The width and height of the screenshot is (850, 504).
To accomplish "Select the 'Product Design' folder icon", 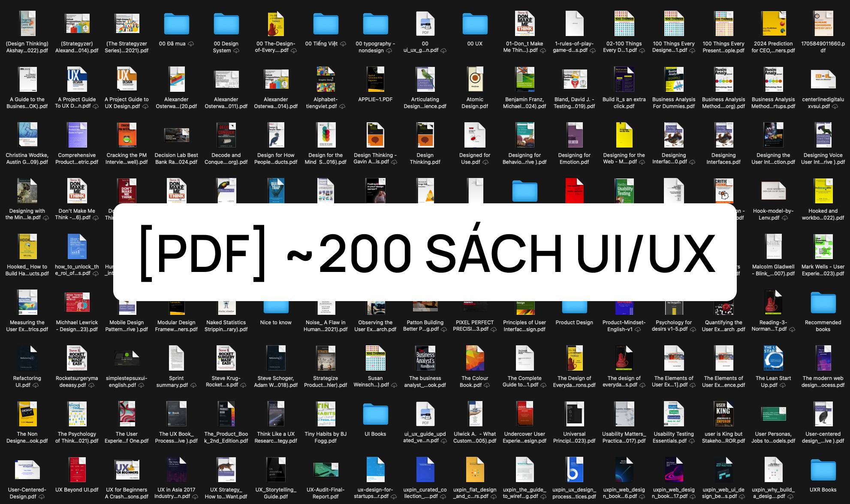I will click(x=575, y=307).
